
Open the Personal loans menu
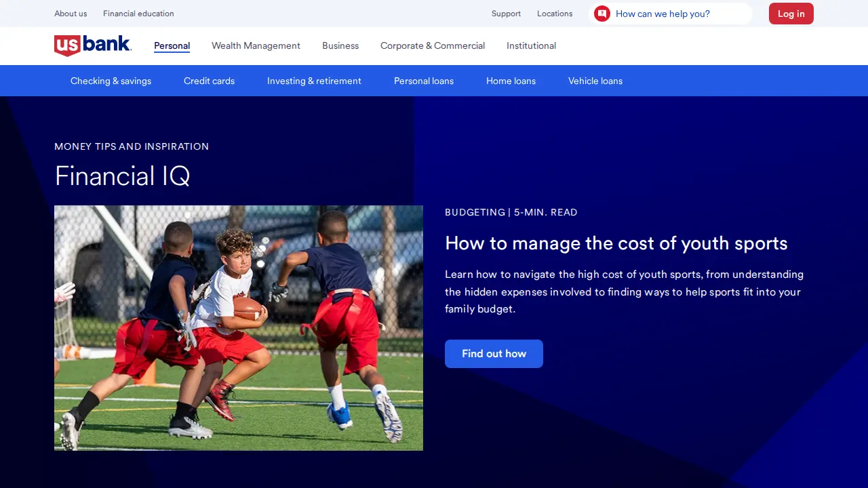click(x=424, y=81)
